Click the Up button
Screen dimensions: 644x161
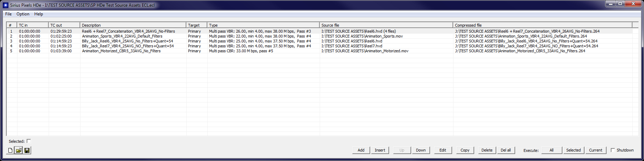tap(402, 150)
